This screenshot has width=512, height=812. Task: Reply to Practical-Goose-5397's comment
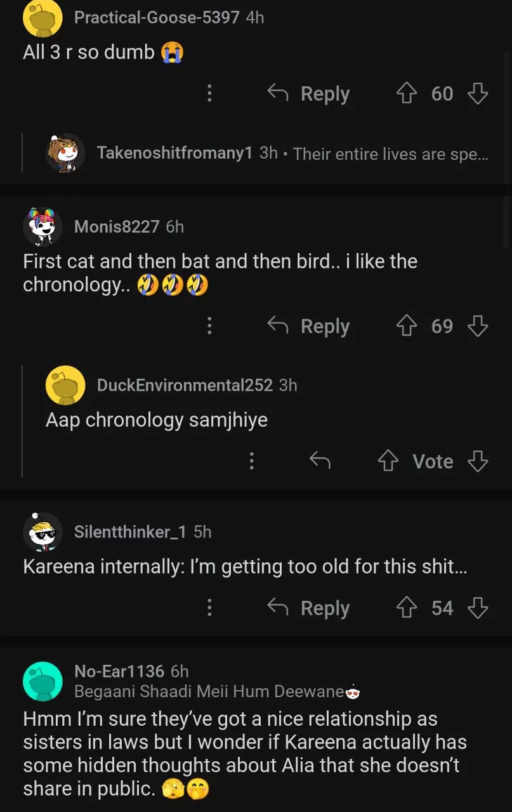pyautogui.click(x=309, y=94)
